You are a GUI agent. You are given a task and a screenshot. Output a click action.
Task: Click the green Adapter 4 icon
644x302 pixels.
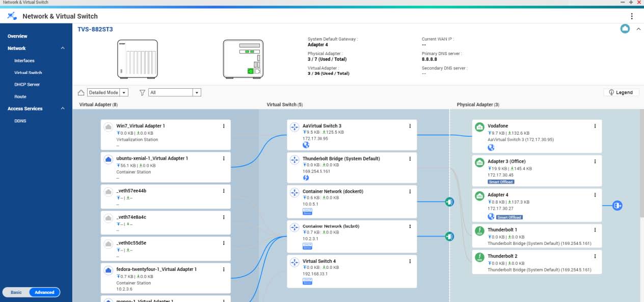(479, 196)
